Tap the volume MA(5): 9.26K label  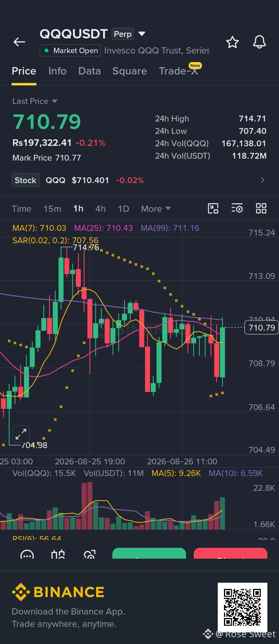176,473
